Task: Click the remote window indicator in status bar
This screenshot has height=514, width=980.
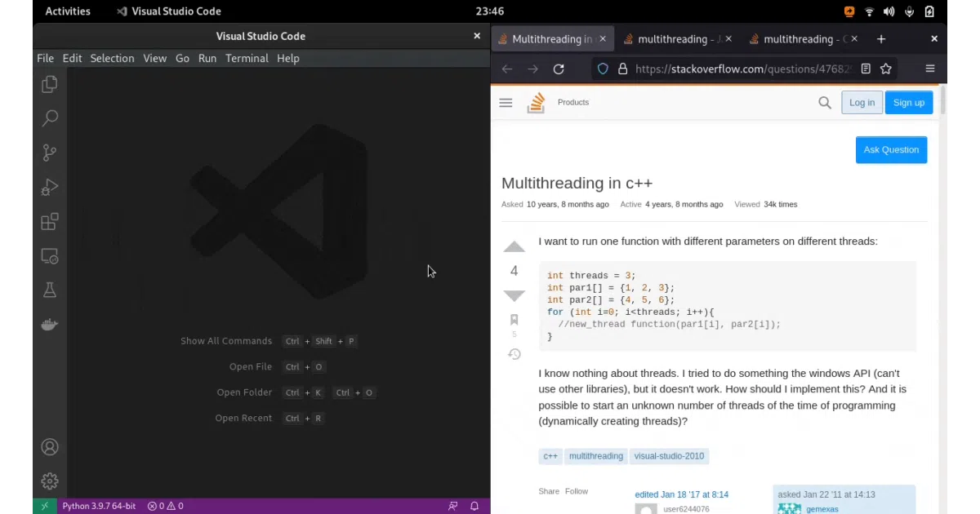Action: (x=45, y=506)
